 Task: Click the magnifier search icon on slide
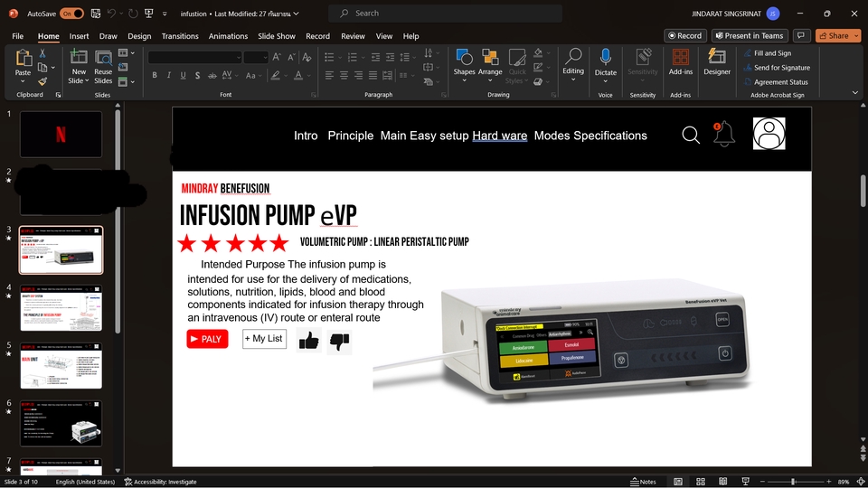tap(691, 135)
